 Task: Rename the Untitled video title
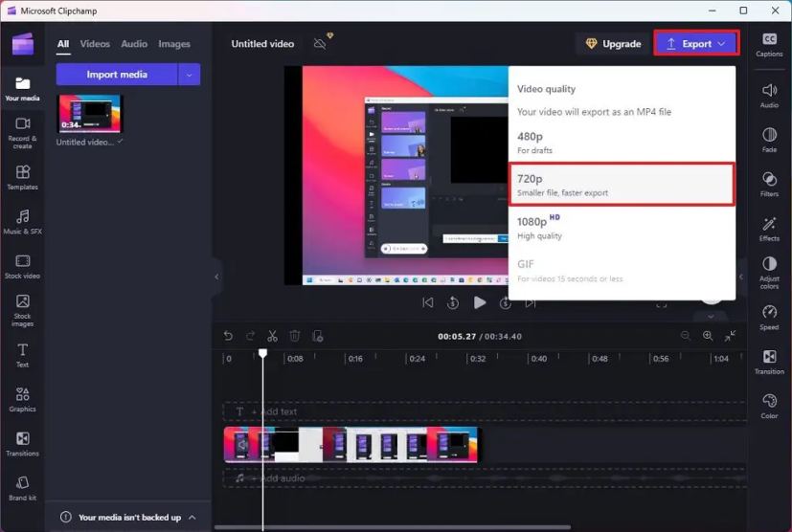[262, 44]
